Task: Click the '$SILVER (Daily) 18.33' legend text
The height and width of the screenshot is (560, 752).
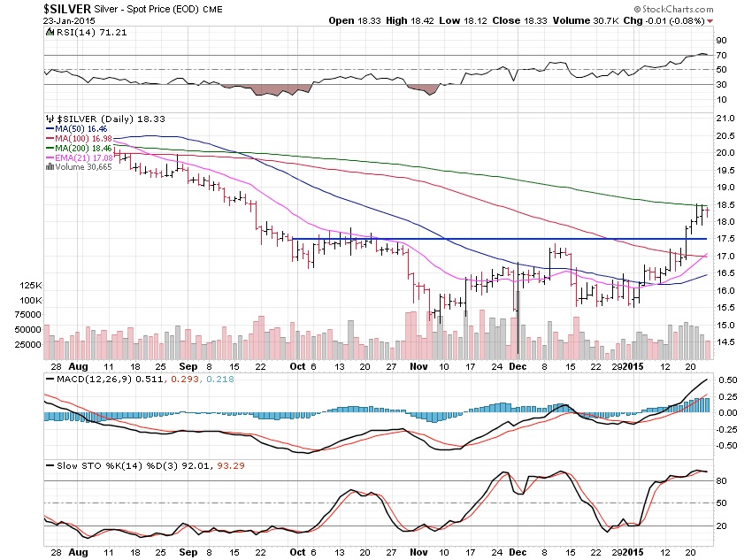Action: [111, 119]
